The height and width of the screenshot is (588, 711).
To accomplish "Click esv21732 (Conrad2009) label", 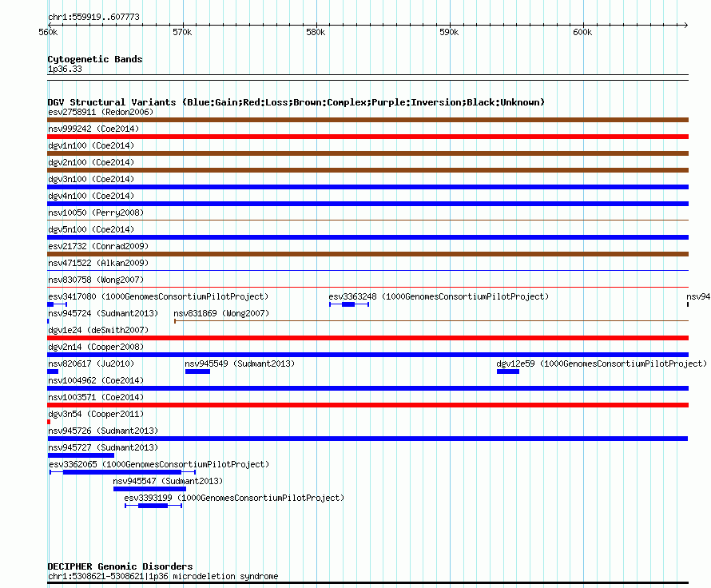I will 98,246.
